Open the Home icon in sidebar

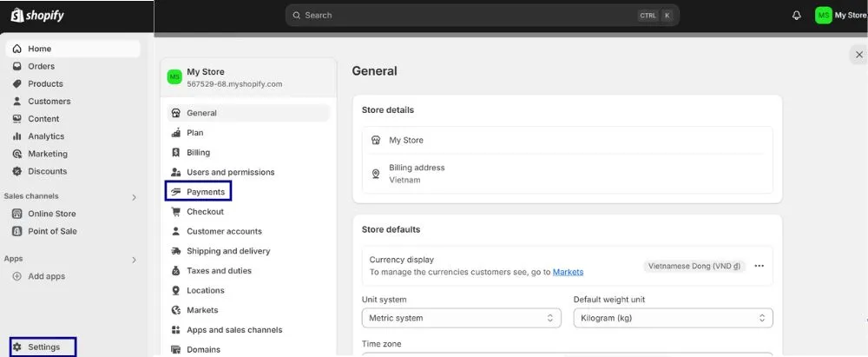(x=17, y=49)
